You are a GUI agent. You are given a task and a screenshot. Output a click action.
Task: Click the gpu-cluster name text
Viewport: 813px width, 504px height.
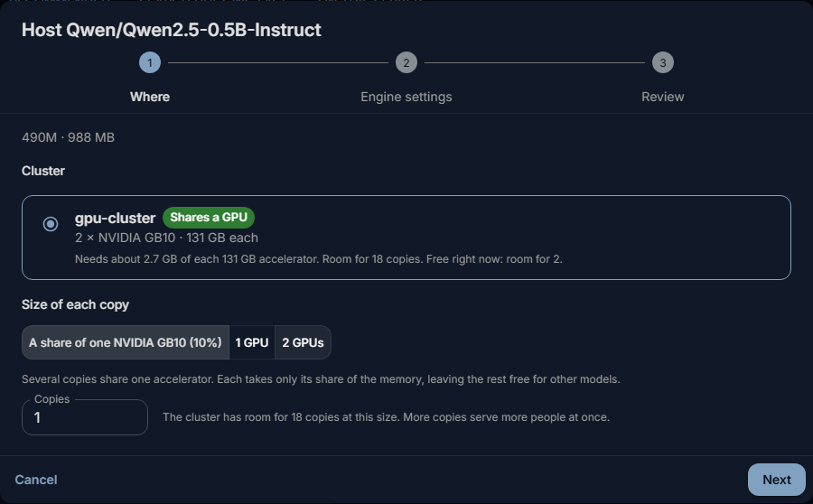[x=115, y=218]
